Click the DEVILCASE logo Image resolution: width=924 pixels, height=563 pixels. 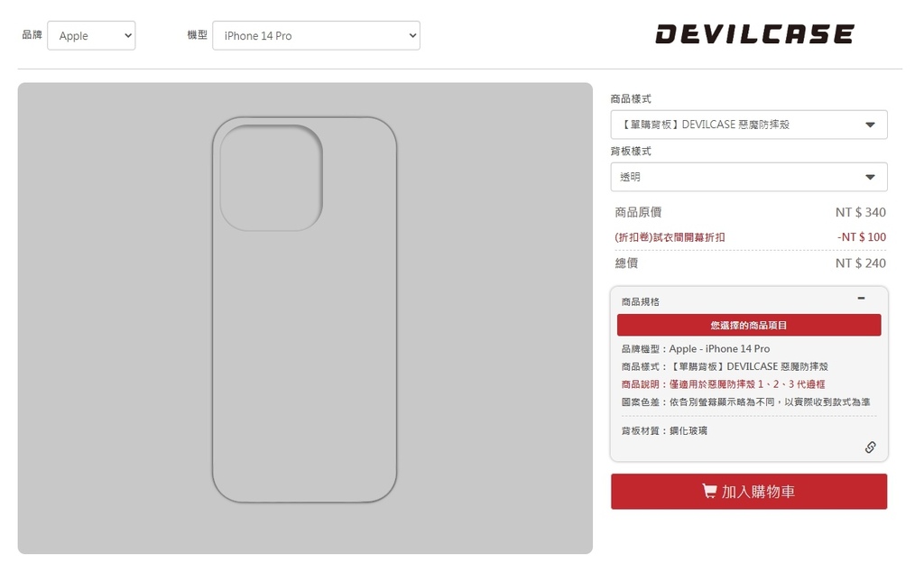[755, 34]
